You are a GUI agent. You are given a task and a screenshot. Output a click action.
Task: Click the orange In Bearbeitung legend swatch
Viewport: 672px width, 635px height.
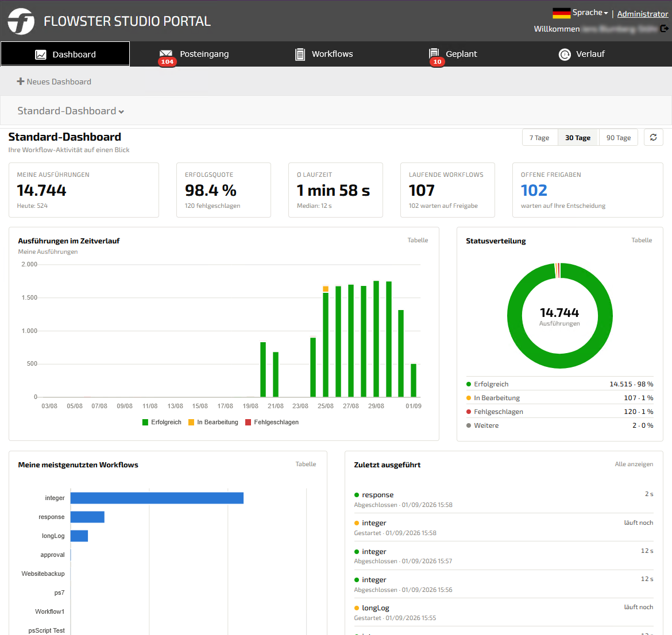pyautogui.click(x=192, y=422)
